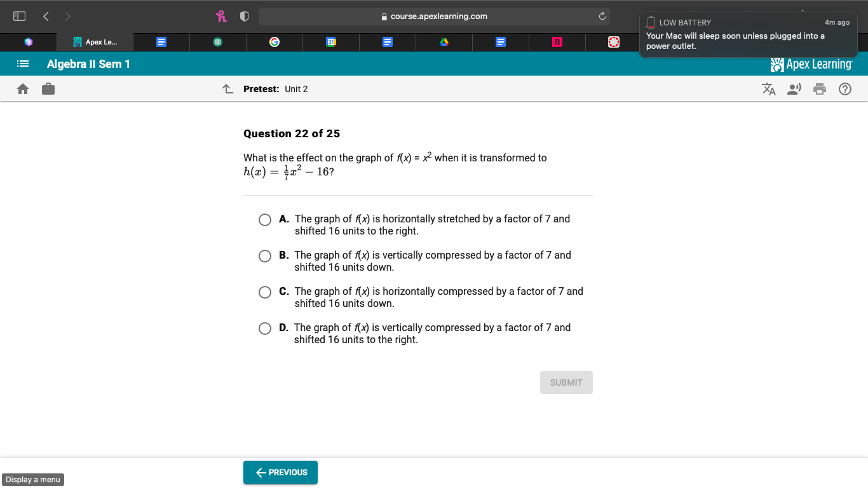868x488 pixels.
Task: Open the course hamburger menu
Action: point(23,64)
